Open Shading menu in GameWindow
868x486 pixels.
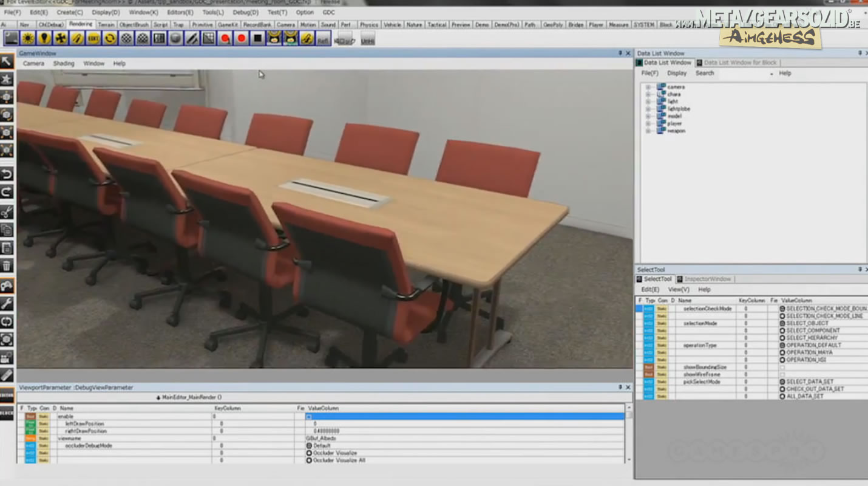64,63
